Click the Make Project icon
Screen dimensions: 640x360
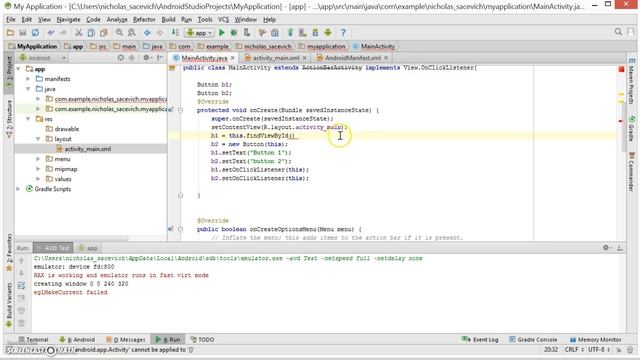click(x=175, y=33)
